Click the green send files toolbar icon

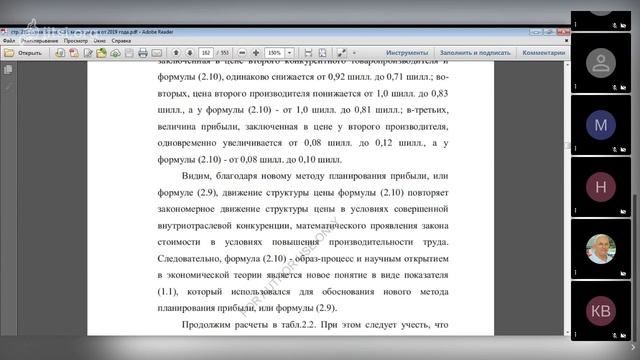pyautogui.click(x=101, y=53)
